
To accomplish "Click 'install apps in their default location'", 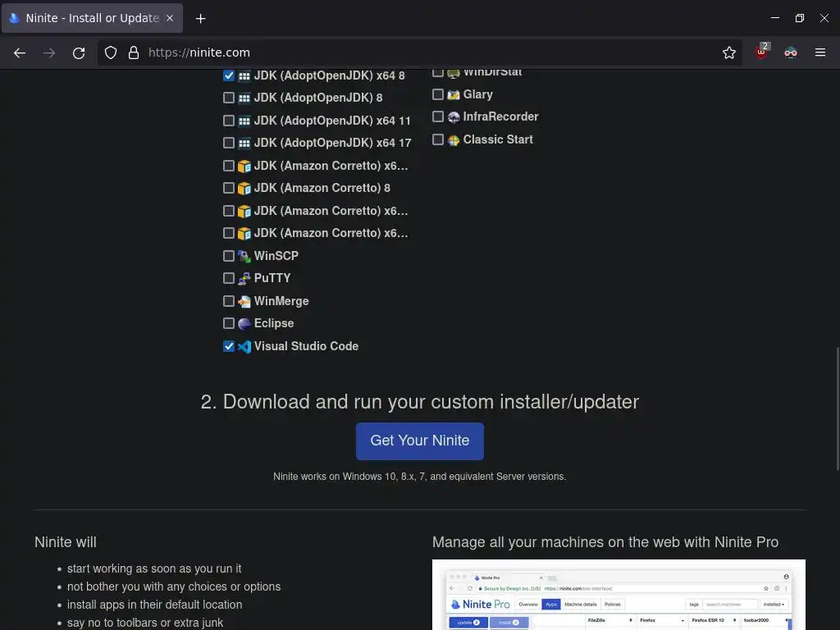I will click(154, 605).
